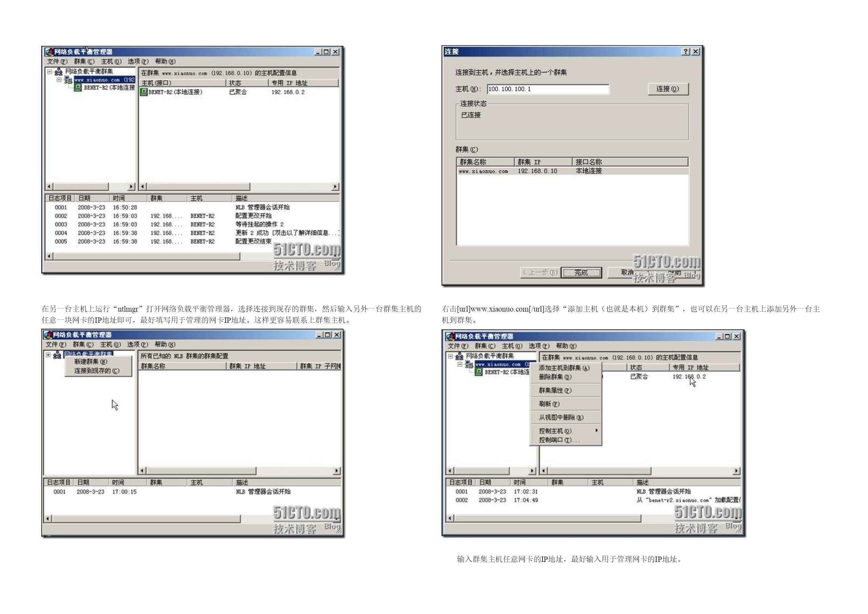Choose 删除群集 from context menu
Screen dimensions: 868x614
point(555,377)
